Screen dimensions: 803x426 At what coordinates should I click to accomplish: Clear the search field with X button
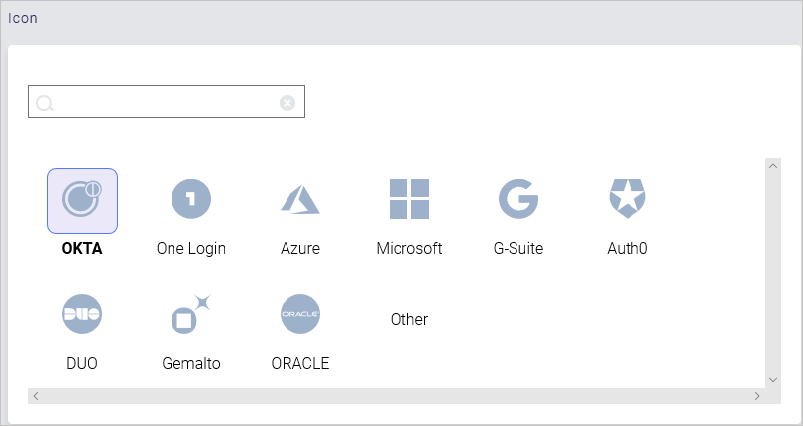[x=288, y=102]
